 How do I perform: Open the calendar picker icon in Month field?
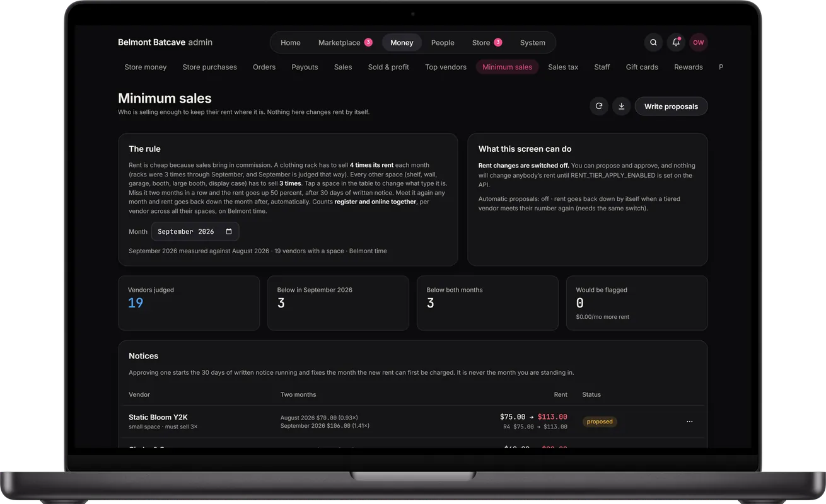229,232
